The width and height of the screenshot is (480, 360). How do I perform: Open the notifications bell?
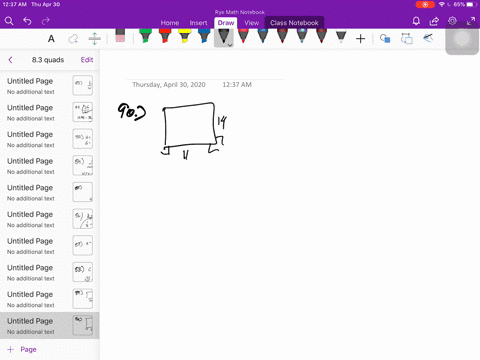click(x=416, y=21)
